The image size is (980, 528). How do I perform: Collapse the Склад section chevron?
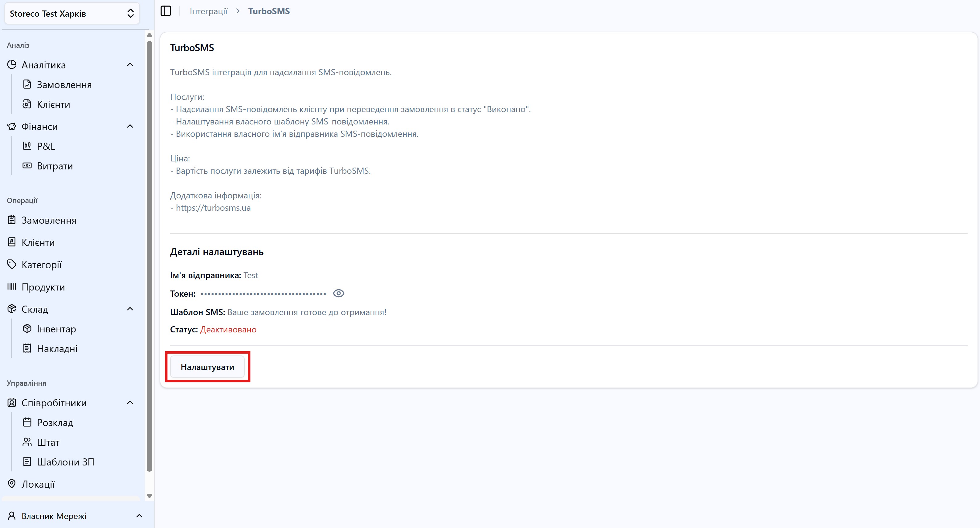point(130,309)
